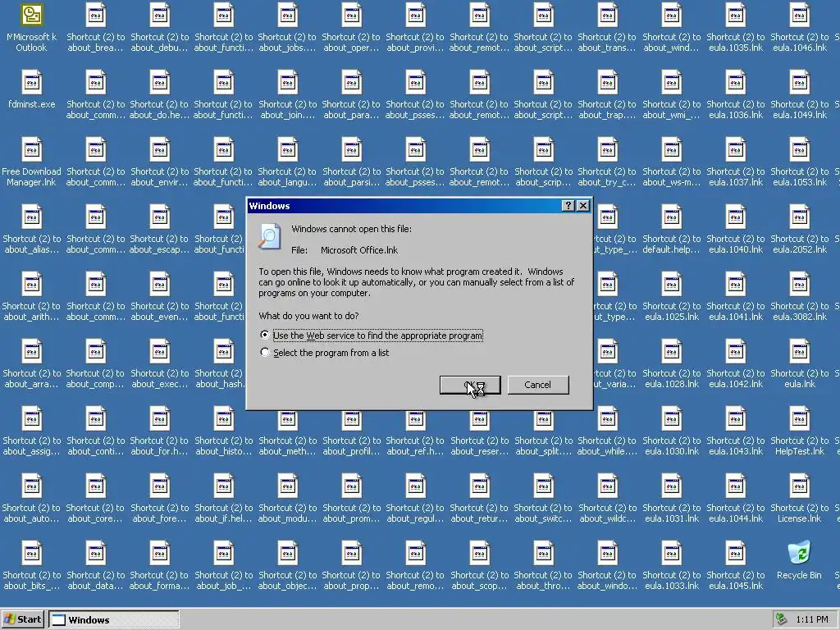
Task: Select the eula.1030.lnk shortcut icon
Action: [671, 419]
